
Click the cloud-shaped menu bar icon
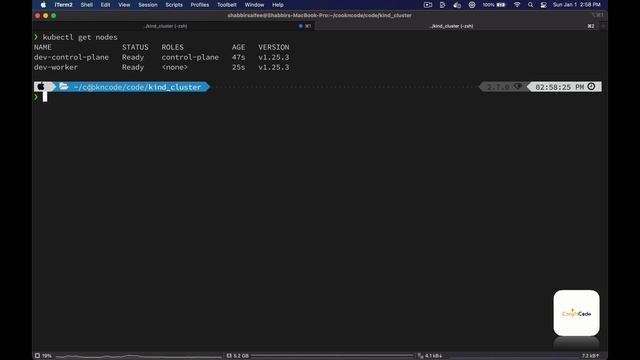coord(457,5)
